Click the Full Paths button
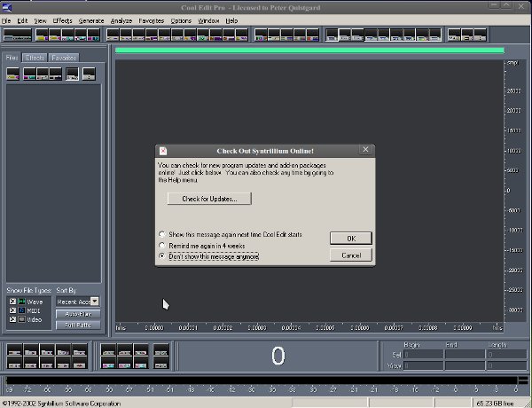 tap(78, 325)
